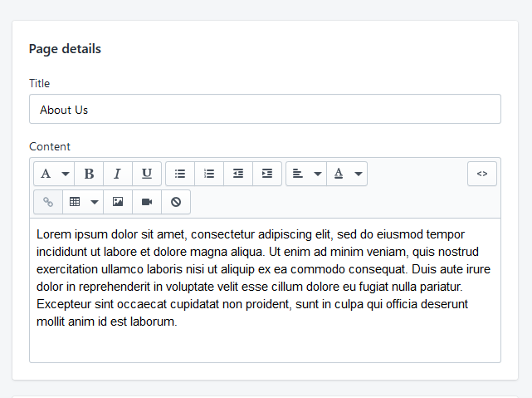Open the text color dropdown
Screen dimensions: 532x398
347,174
